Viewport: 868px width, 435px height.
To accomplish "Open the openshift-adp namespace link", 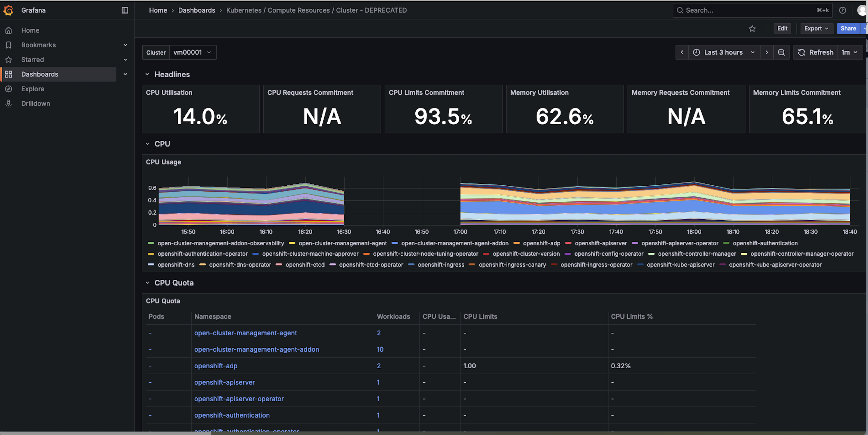I will point(216,366).
